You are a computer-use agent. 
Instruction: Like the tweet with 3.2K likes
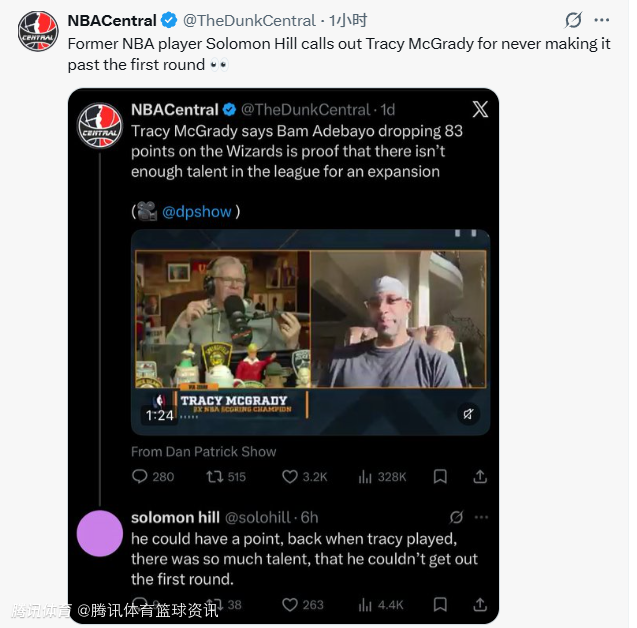[x=290, y=477]
